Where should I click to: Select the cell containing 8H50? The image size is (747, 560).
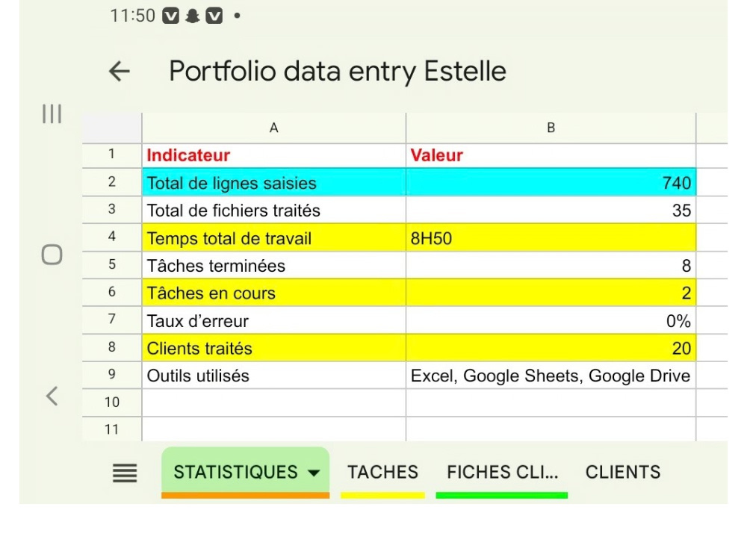[551, 237]
